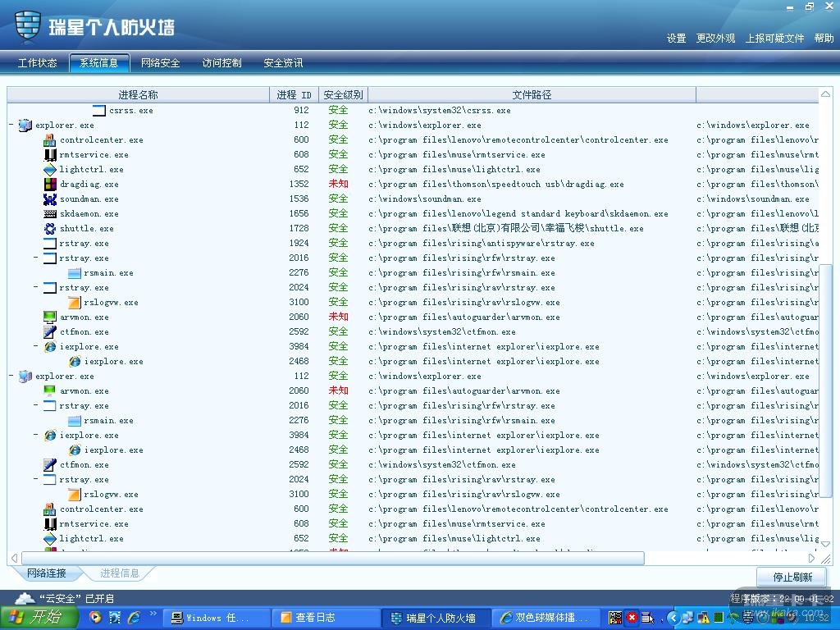The width and height of the screenshot is (840, 630).
Task: Open the 设置 settings link
Action: pos(676,39)
